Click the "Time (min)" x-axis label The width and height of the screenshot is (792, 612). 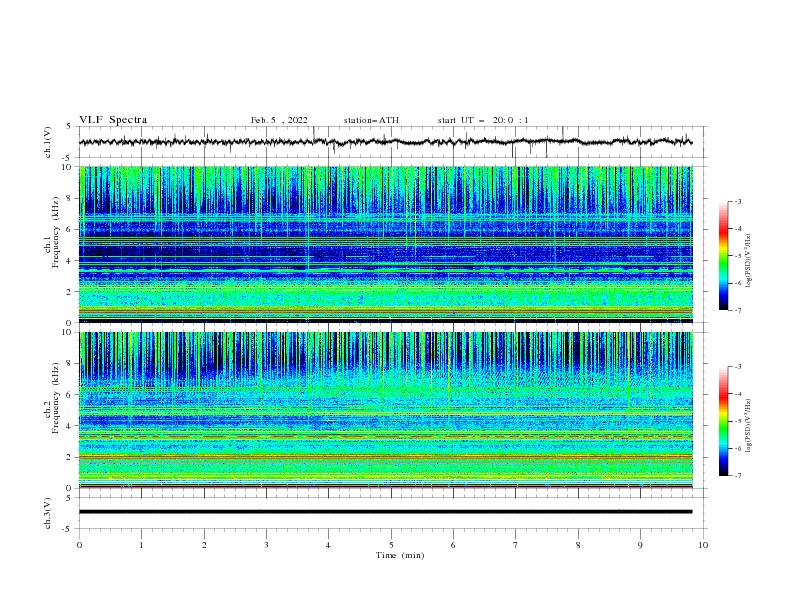point(400,555)
